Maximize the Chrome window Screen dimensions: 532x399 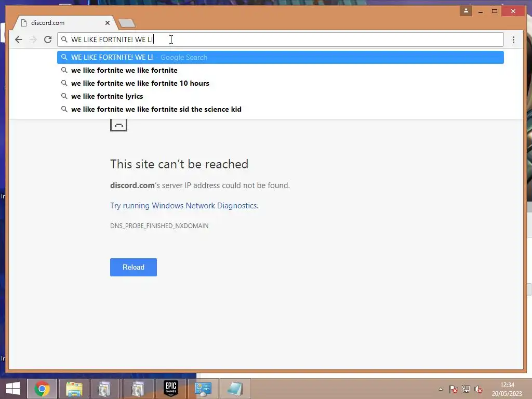click(x=495, y=11)
